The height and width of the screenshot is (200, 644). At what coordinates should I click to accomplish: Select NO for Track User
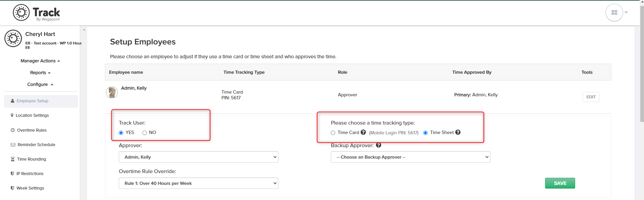tap(144, 133)
